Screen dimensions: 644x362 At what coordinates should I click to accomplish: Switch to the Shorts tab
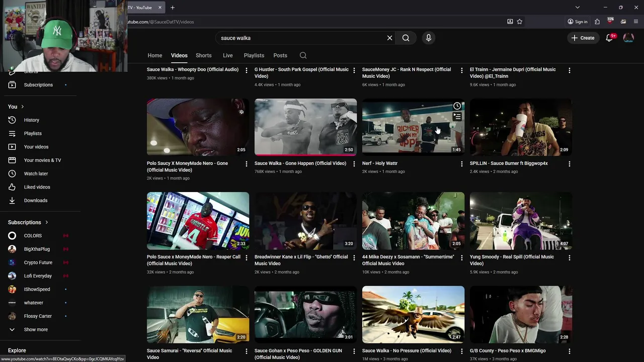204,55
